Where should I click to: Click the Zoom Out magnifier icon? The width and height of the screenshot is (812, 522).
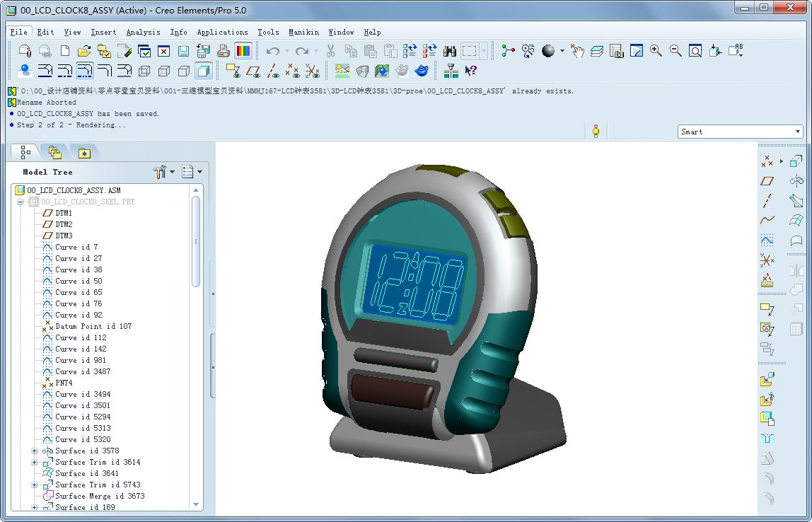(x=675, y=51)
